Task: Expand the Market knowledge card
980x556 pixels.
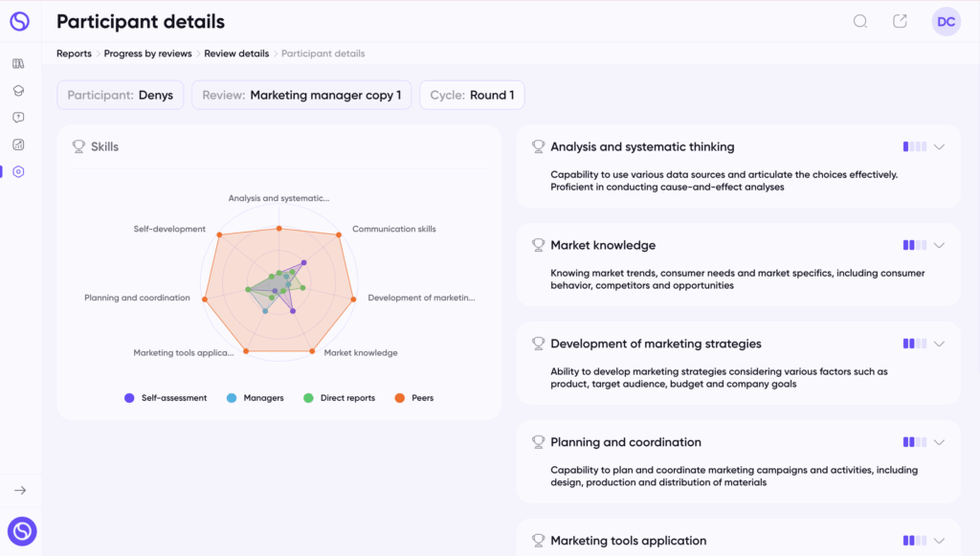Action: coord(939,246)
